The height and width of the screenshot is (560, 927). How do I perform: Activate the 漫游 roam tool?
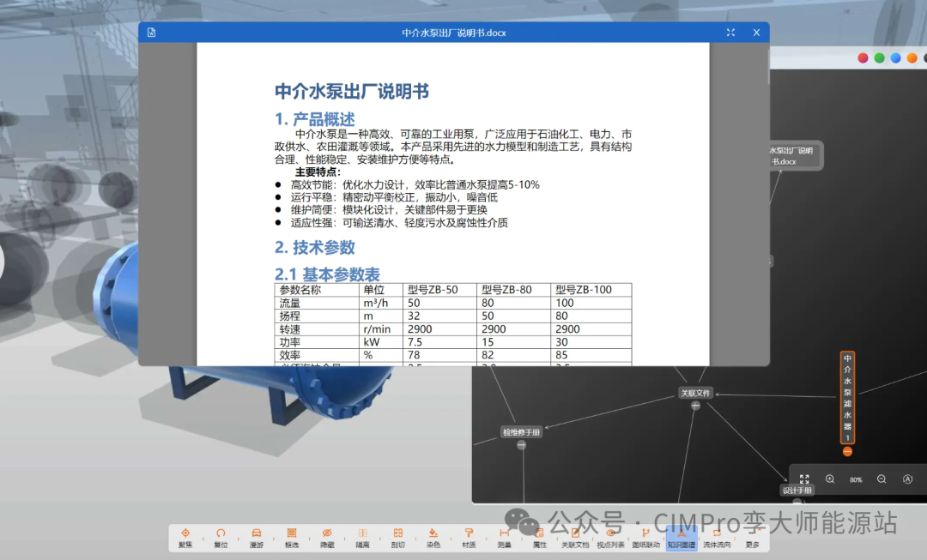pos(256,537)
